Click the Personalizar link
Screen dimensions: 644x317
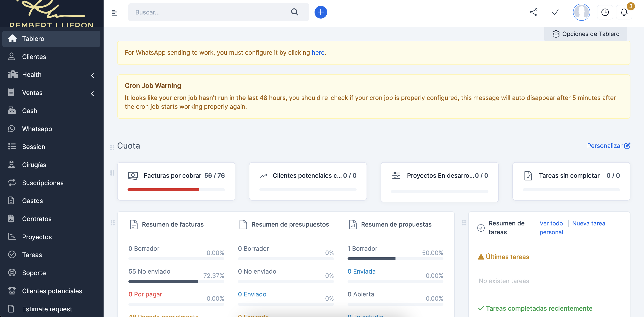(x=608, y=146)
